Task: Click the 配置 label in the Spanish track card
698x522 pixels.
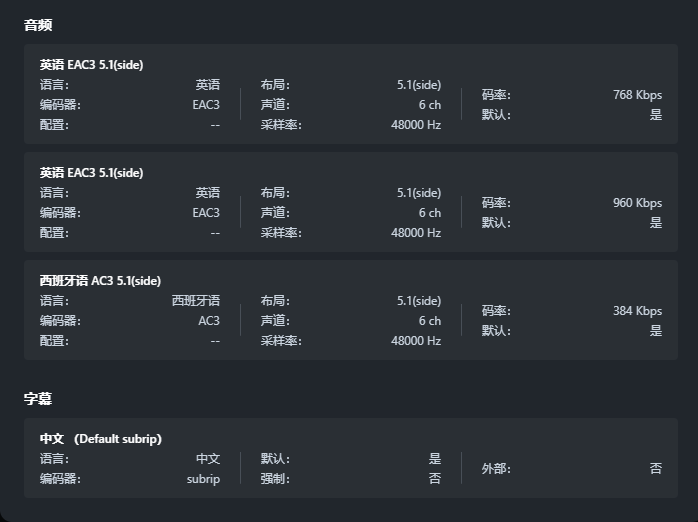Action: [x=54, y=341]
